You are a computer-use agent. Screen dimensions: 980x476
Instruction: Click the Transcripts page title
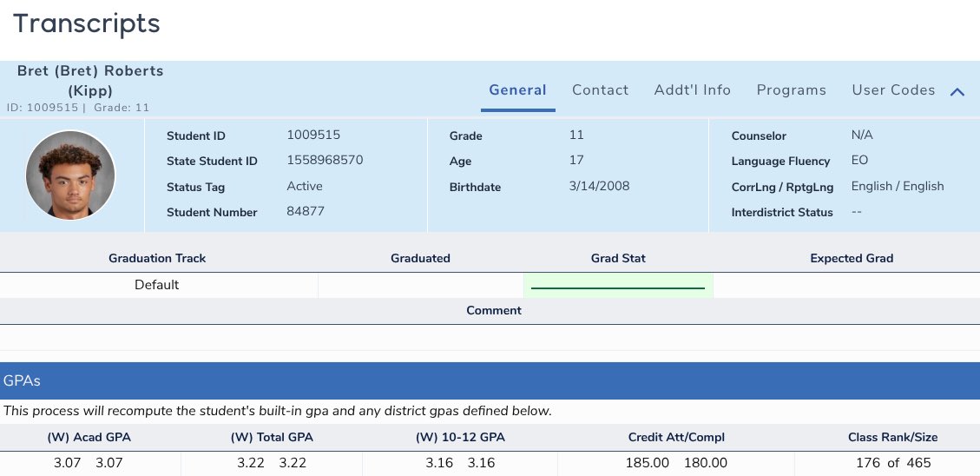tap(87, 23)
